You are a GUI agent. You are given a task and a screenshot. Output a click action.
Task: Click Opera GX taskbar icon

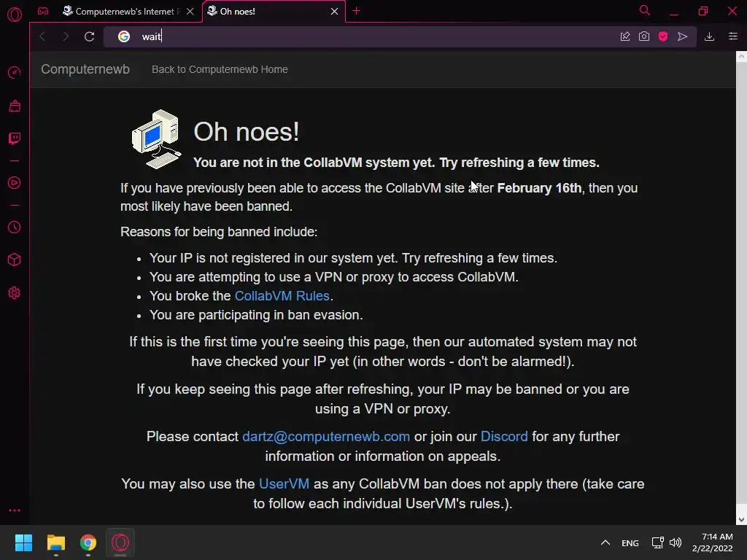[x=120, y=542]
